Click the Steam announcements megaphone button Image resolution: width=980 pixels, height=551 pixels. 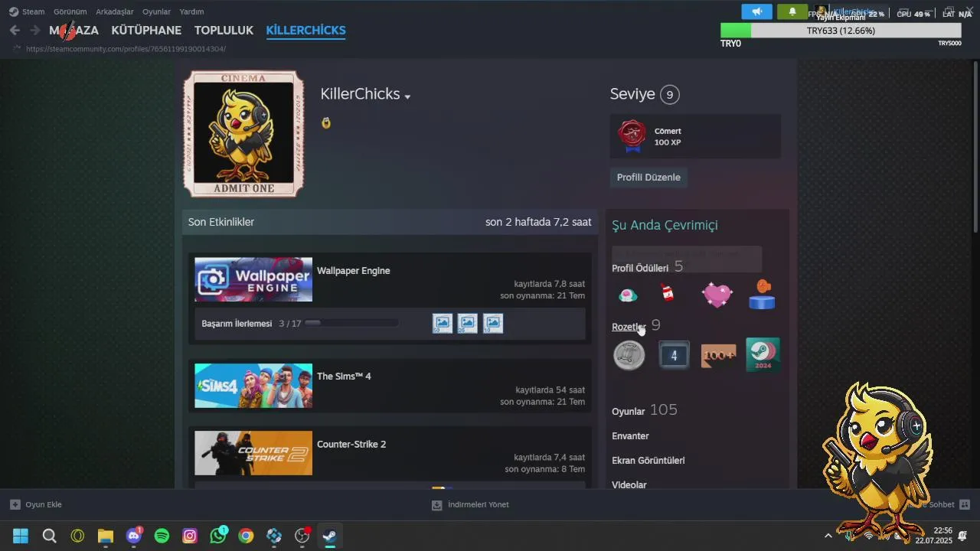pyautogui.click(x=756, y=11)
